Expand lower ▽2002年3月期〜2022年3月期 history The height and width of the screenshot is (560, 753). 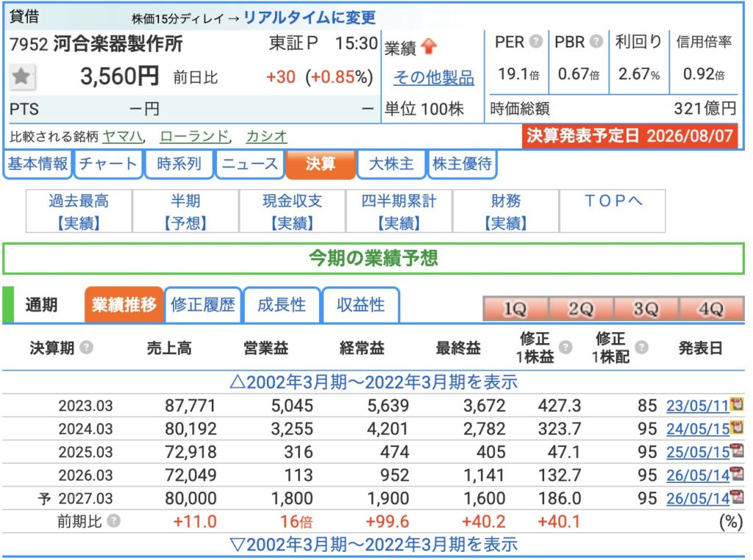click(x=374, y=545)
